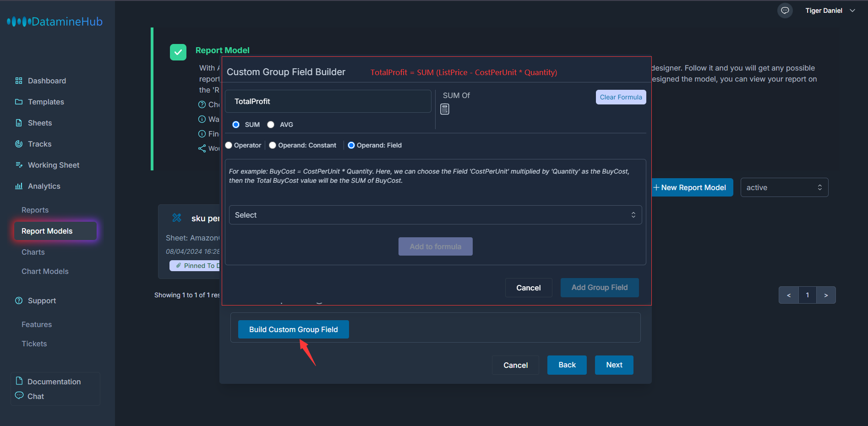Click the DatamineHub logo
The image size is (868, 426).
click(x=55, y=22)
